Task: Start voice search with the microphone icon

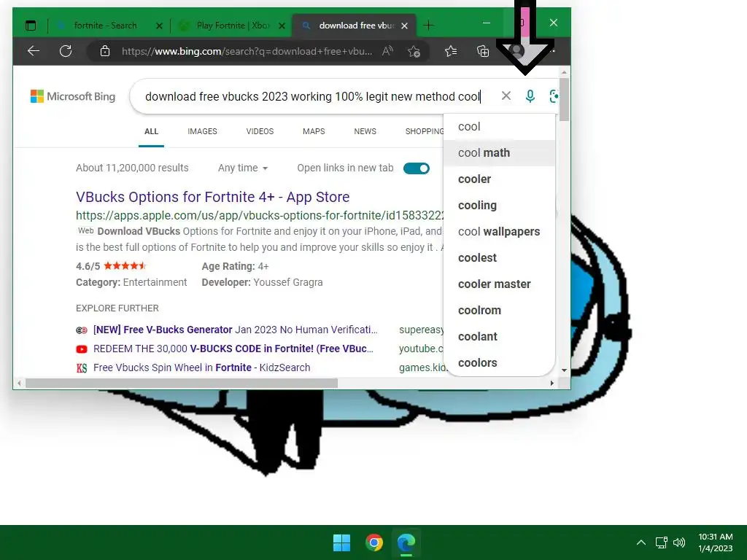Action: (530, 96)
